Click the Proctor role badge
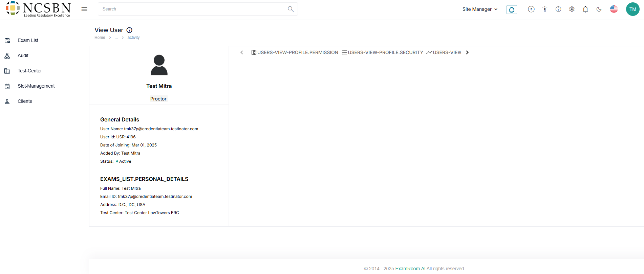 (x=158, y=99)
